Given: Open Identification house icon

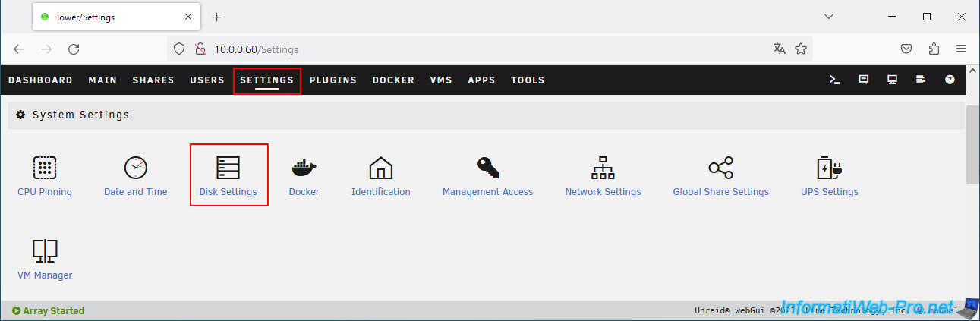Looking at the screenshot, I should click(380, 168).
